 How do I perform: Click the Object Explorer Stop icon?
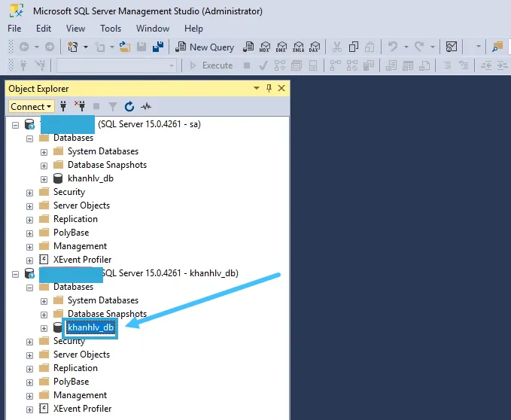[x=96, y=106]
